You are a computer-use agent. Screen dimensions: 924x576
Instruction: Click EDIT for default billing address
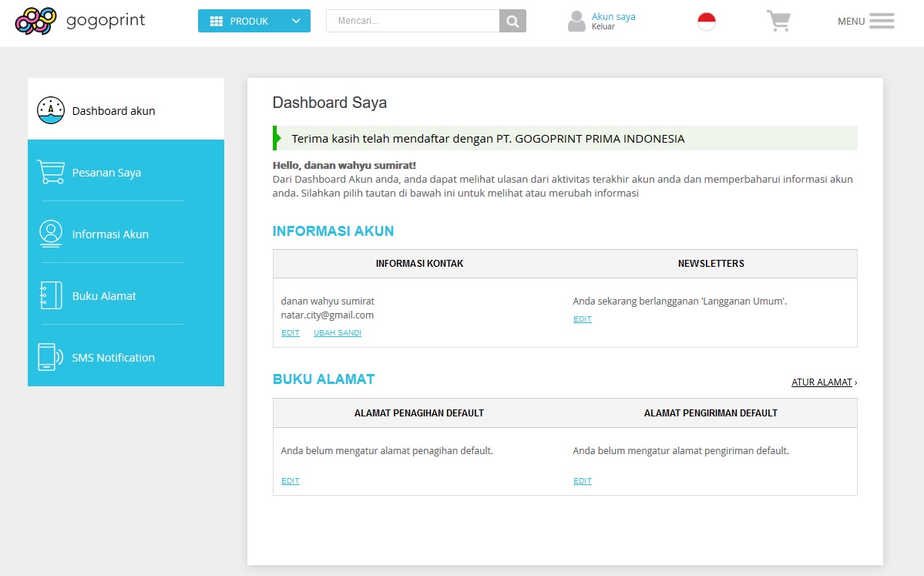(x=290, y=480)
